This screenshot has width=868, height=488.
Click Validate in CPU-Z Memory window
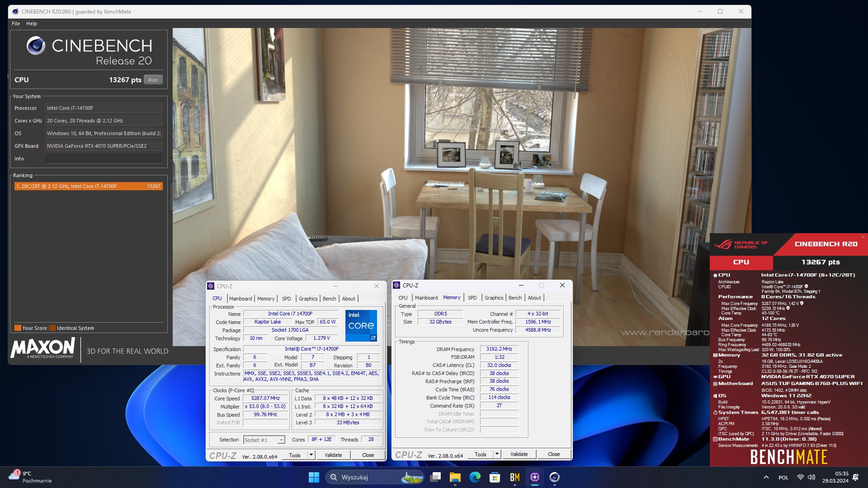tap(519, 454)
